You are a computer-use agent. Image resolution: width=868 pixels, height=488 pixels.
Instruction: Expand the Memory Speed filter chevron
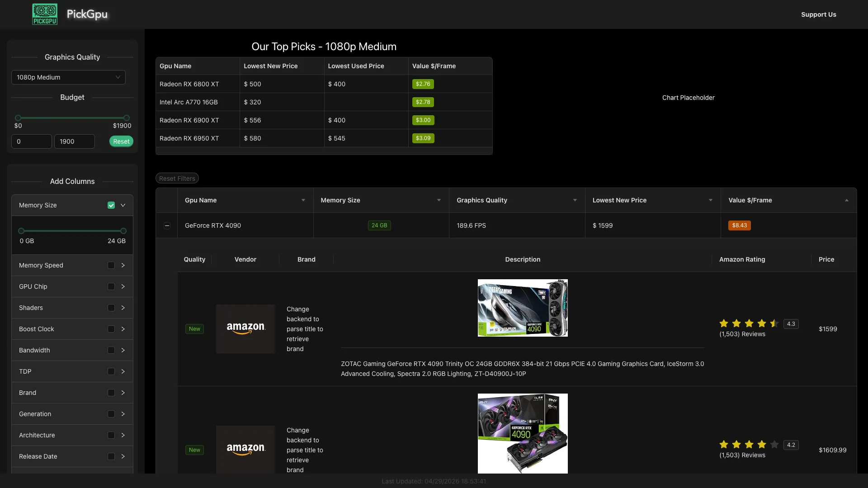tap(123, 265)
